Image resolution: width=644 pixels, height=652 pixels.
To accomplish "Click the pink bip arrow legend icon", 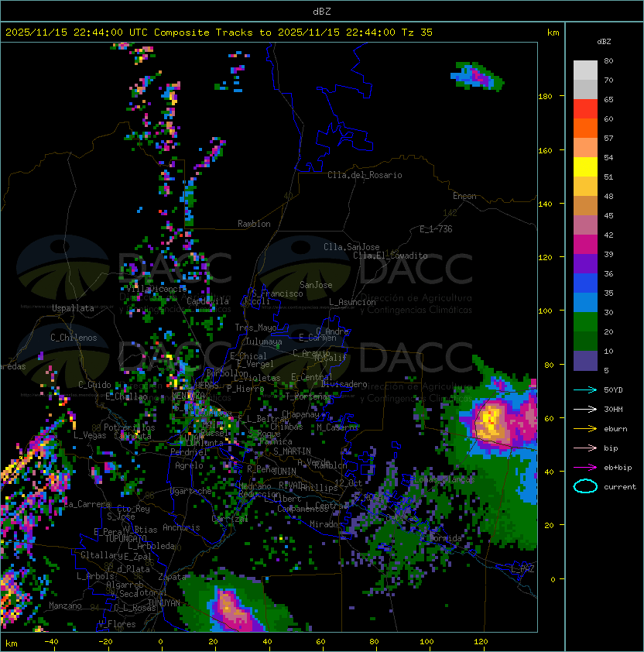I will click(585, 448).
